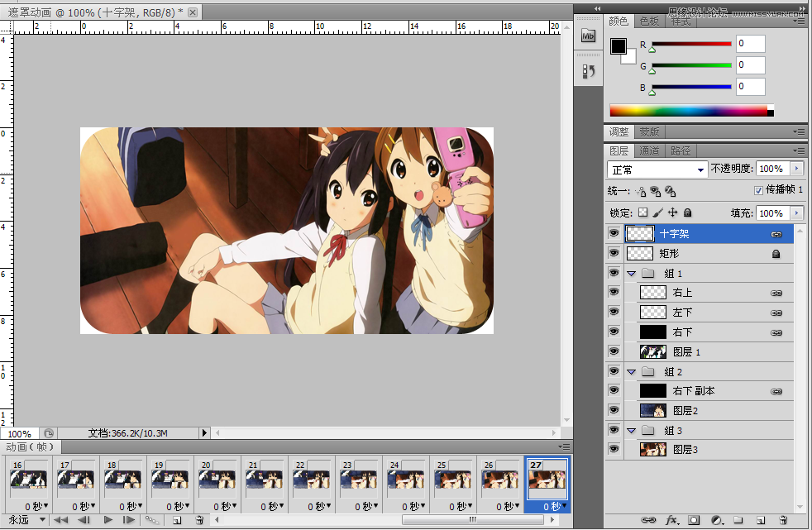Switch to the 样式 tab
Screen dimensions: 812x530
coord(681,22)
